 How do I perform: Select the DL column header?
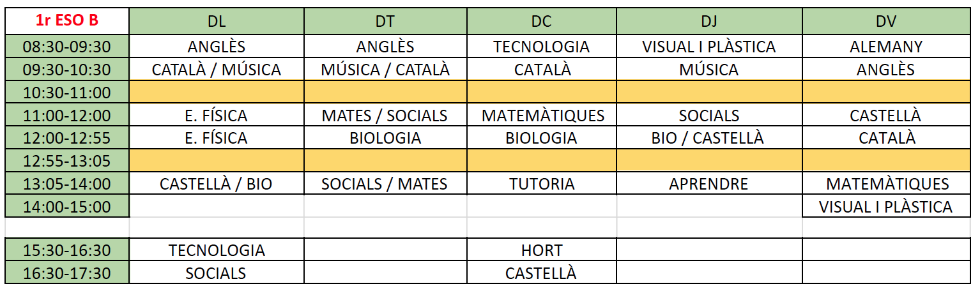coord(217,21)
